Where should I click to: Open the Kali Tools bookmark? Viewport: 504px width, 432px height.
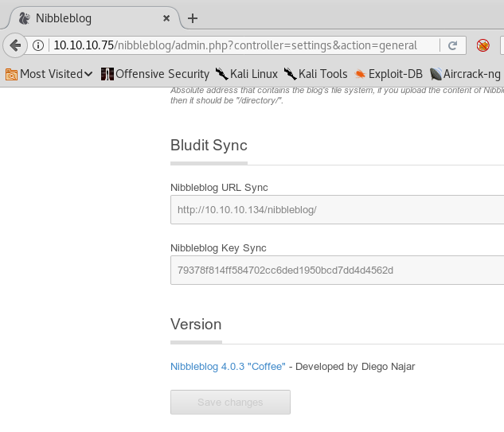pos(315,74)
